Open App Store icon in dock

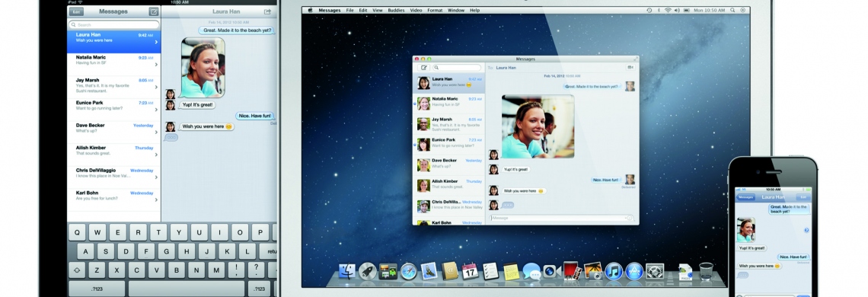[x=634, y=272]
